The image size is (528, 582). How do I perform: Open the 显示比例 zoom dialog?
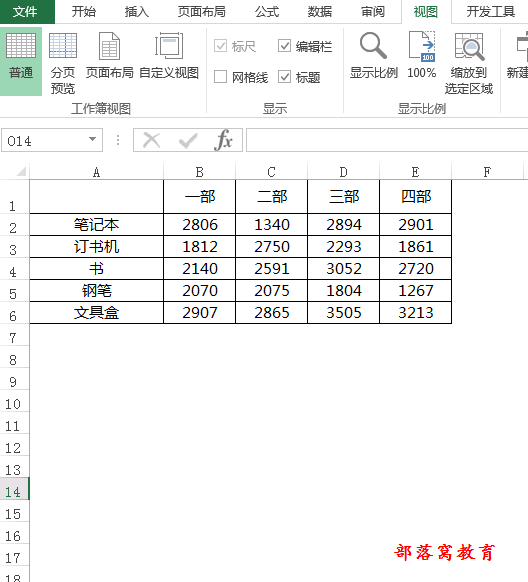pyautogui.click(x=373, y=56)
